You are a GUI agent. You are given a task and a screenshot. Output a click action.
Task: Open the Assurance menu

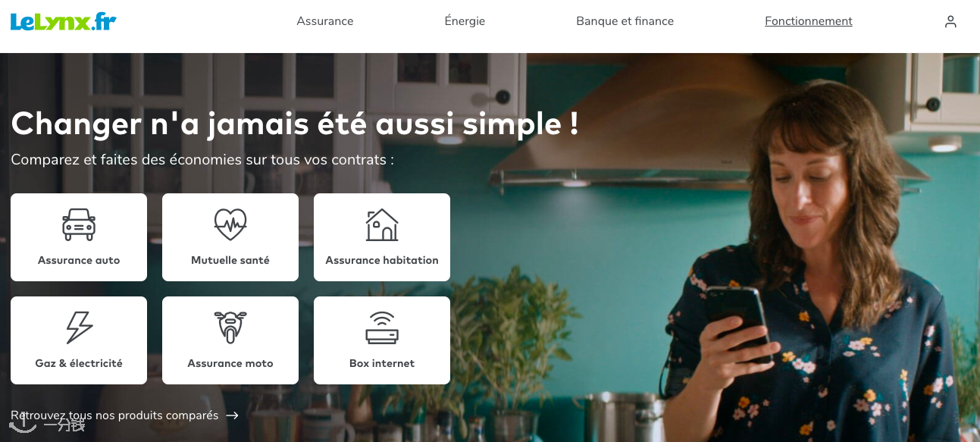[325, 21]
